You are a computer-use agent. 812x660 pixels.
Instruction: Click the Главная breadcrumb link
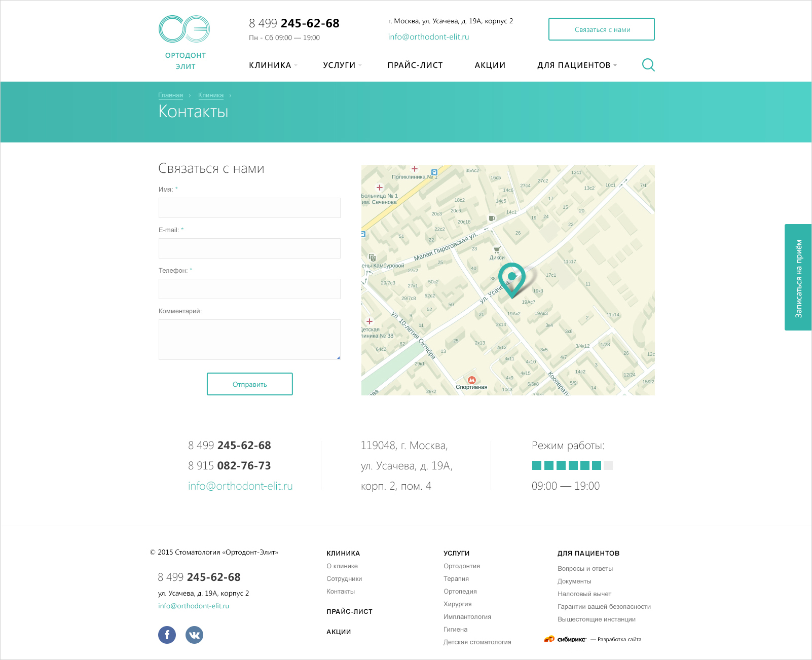point(170,95)
